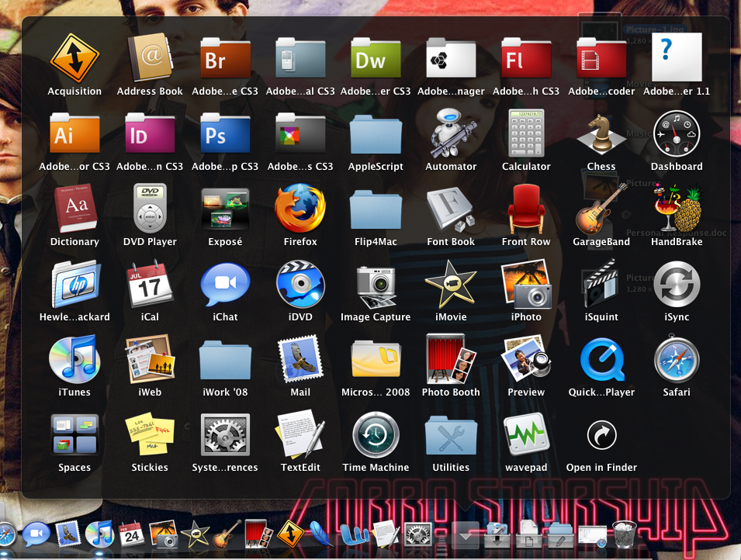The image size is (741, 560).
Task: Launch TextEdit from the grid
Action: click(x=300, y=434)
